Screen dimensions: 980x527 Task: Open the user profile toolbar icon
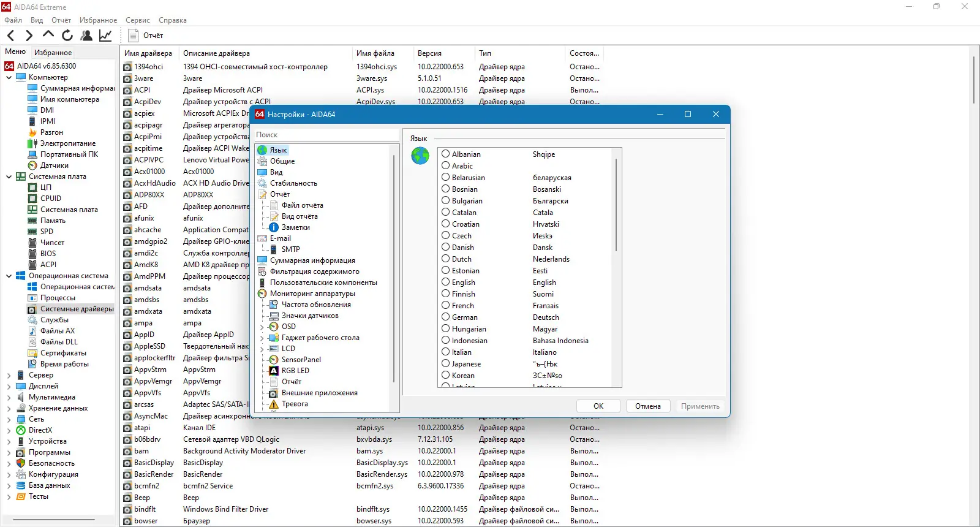[86, 36]
